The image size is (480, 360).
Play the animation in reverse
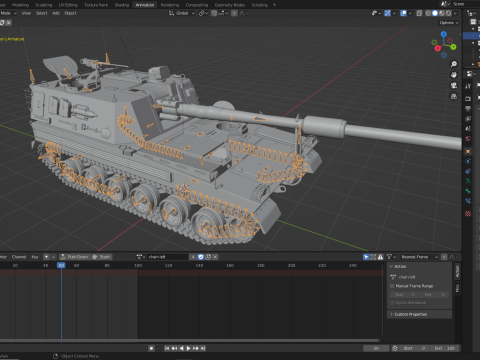coord(181,348)
